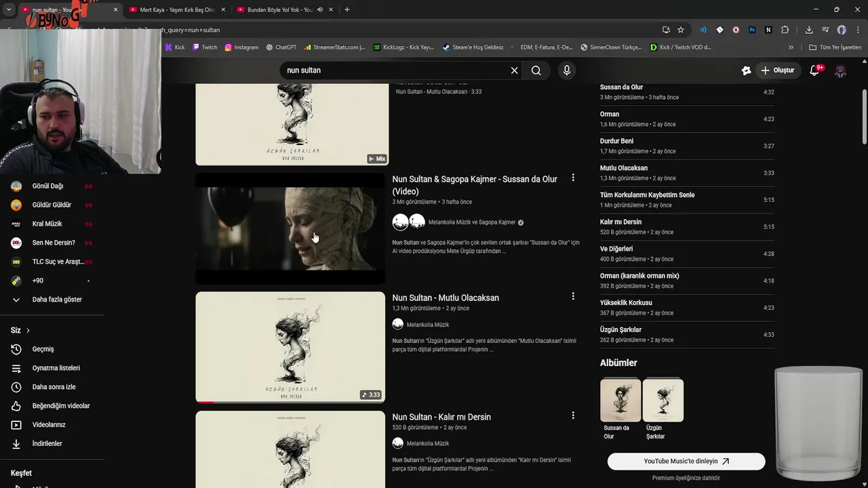This screenshot has width=868, height=488.
Task: Open the media control icon in Chrome toolbar
Action: [x=825, y=30]
